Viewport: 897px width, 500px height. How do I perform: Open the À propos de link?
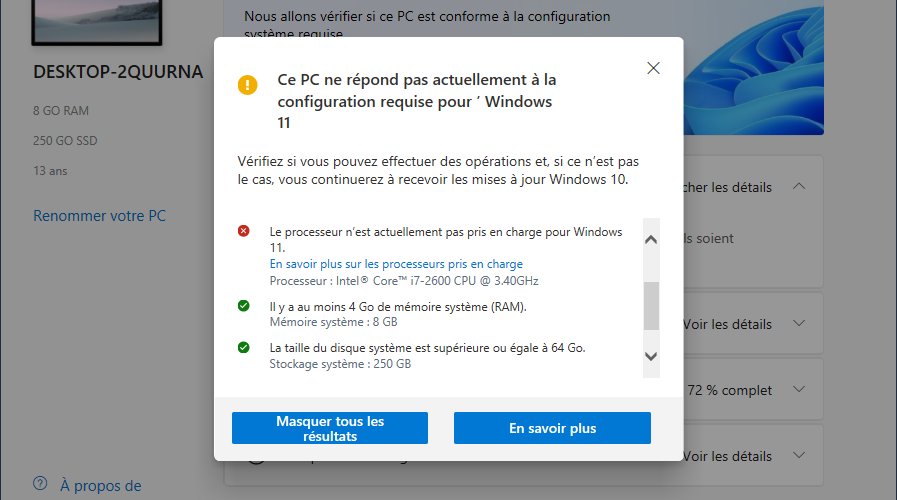tap(101, 486)
